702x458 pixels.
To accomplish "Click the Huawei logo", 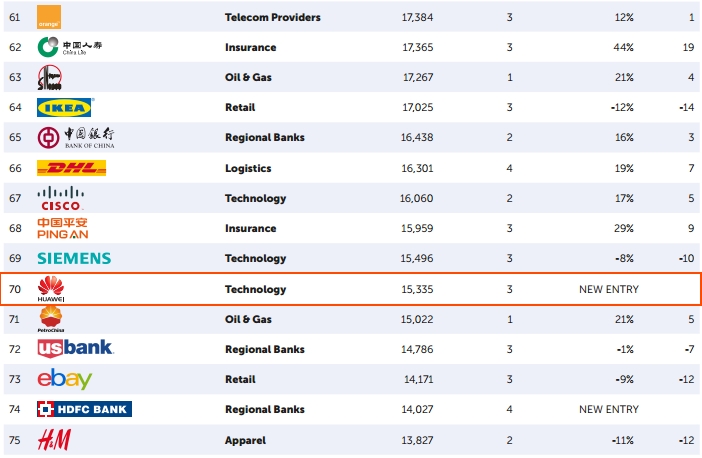I will (x=51, y=289).
